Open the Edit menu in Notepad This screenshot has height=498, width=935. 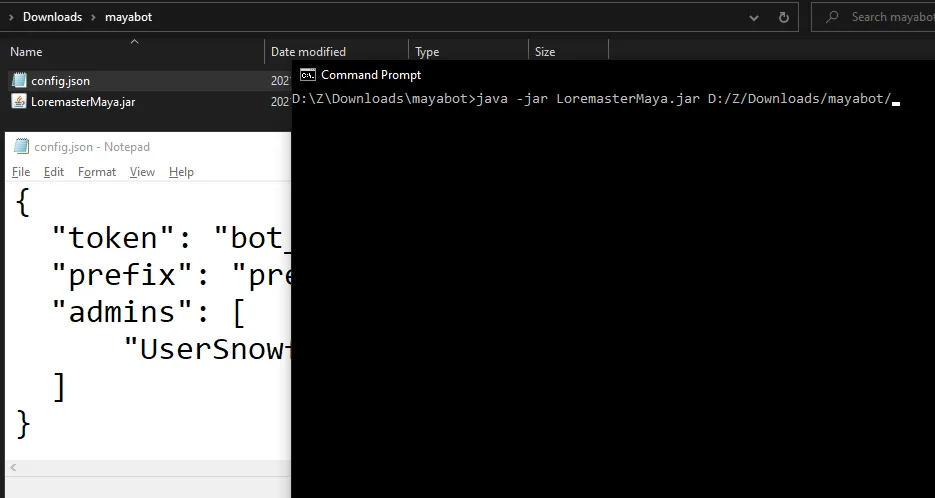pos(54,172)
